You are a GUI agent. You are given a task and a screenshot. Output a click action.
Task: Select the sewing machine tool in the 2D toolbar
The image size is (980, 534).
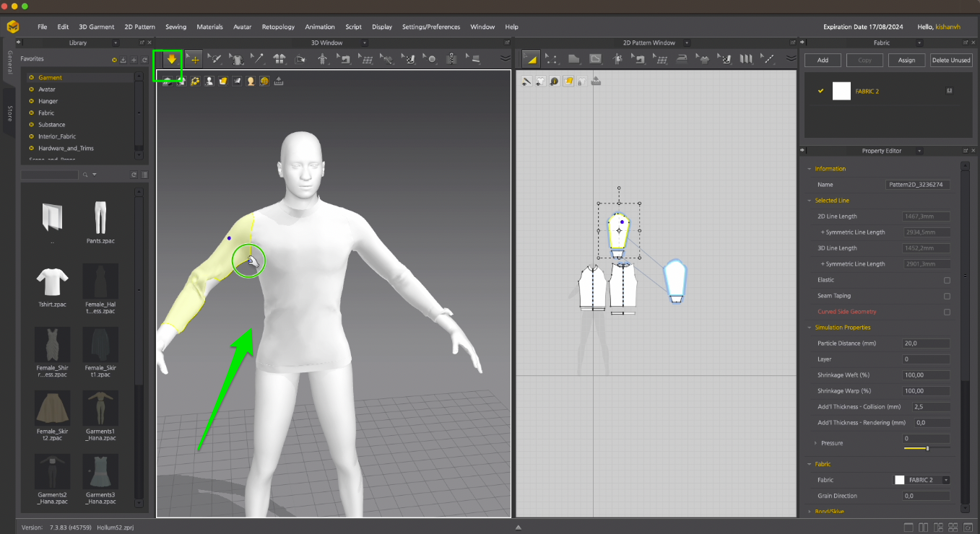pos(638,59)
